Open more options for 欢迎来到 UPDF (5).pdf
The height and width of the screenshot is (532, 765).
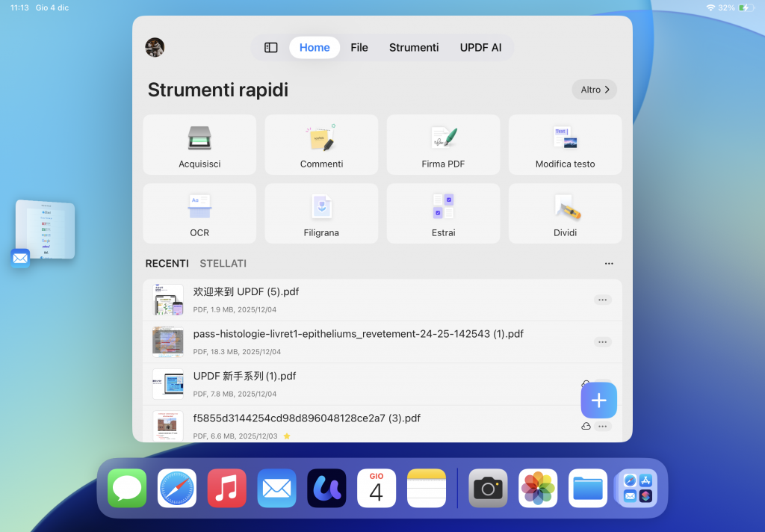pyautogui.click(x=603, y=300)
